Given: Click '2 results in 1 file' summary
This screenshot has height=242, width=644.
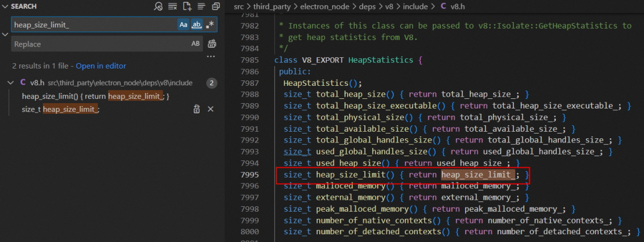Looking at the screenshot, I should (41, 66).
